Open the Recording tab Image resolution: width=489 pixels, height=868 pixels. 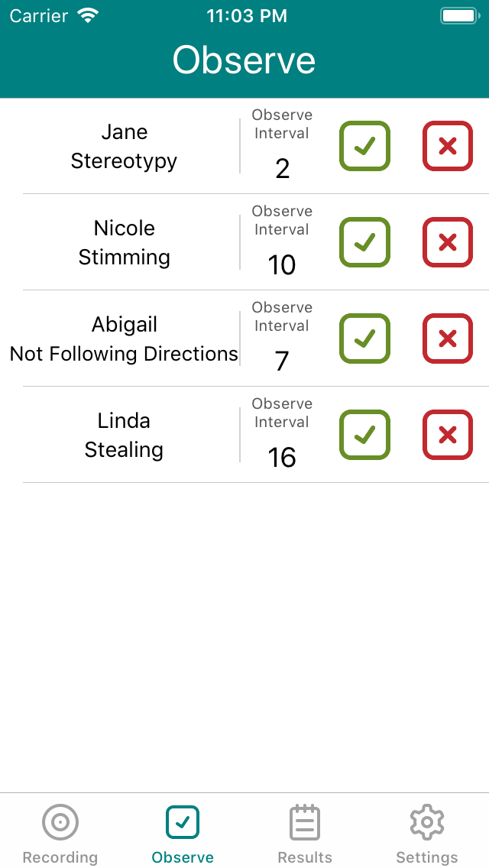click(60, 834)
